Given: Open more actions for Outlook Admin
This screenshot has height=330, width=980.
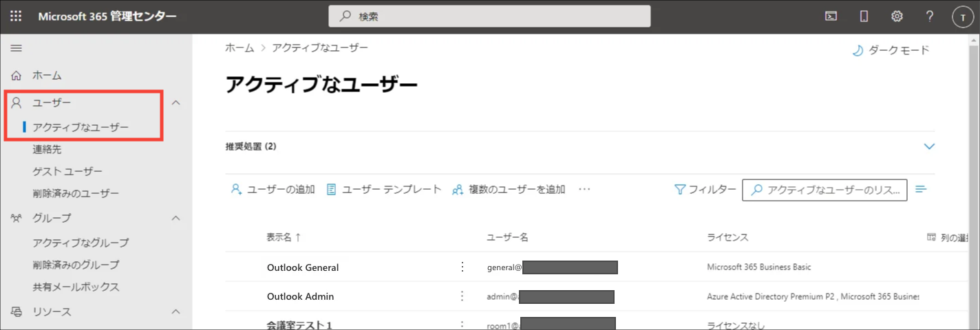Looking at the screenshot, I should pos(462,296).
